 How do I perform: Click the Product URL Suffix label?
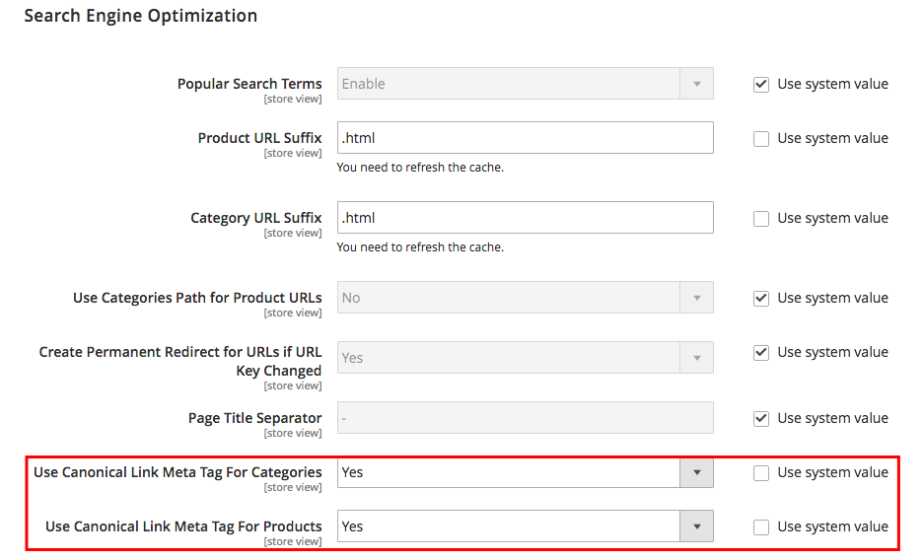(259, 138)
